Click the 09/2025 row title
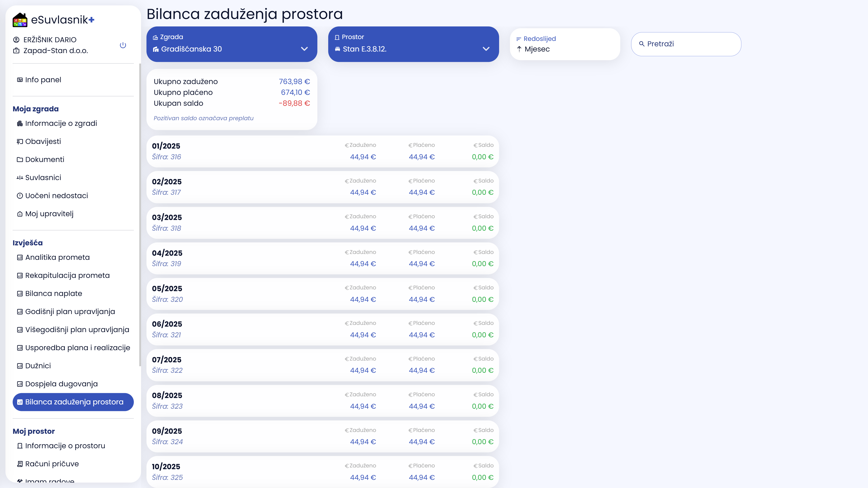Image resolution: width=868 pixels, height=488 pixels. pyautogui.click(x=167, y=431)
